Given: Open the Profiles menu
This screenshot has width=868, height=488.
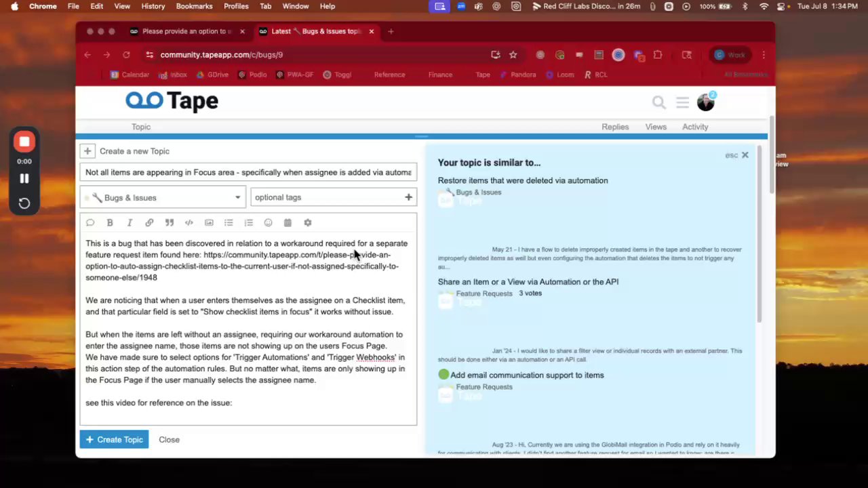Looking at the screenshot, I should point(236,6).
